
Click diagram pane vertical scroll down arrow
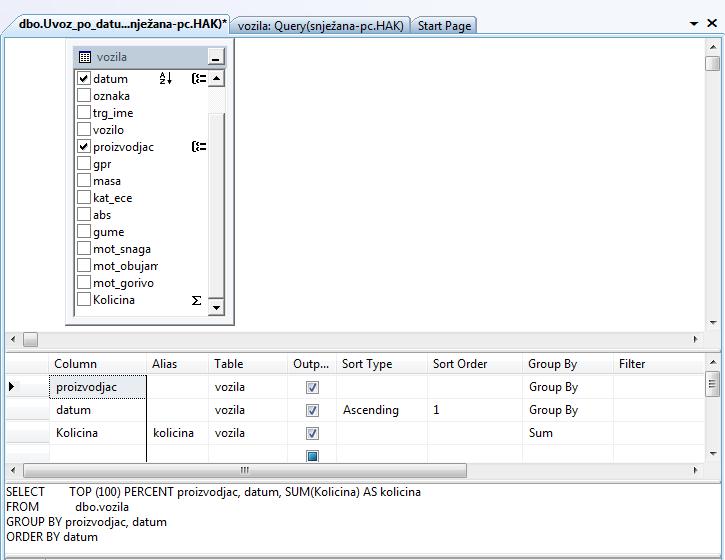[x=713, y=322]
